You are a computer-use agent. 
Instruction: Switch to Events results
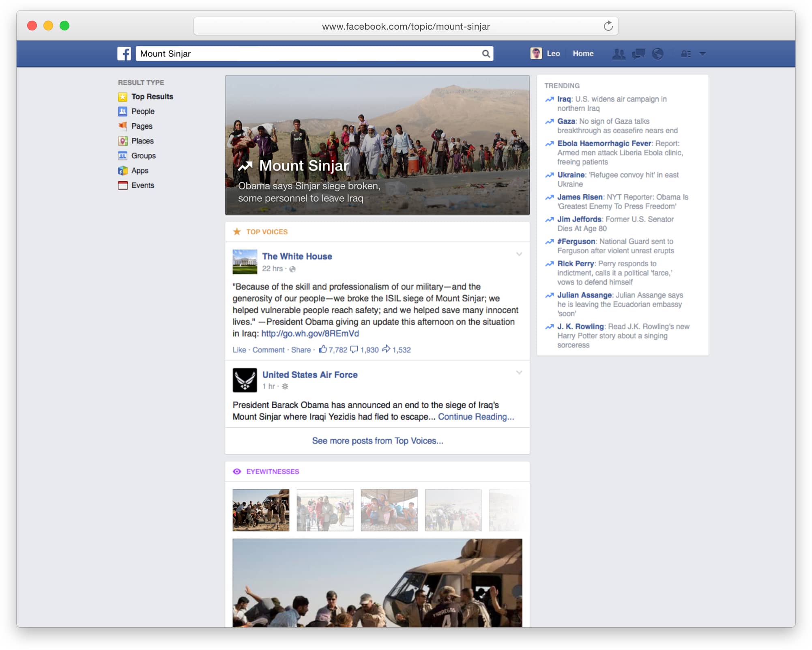[143, 185]
